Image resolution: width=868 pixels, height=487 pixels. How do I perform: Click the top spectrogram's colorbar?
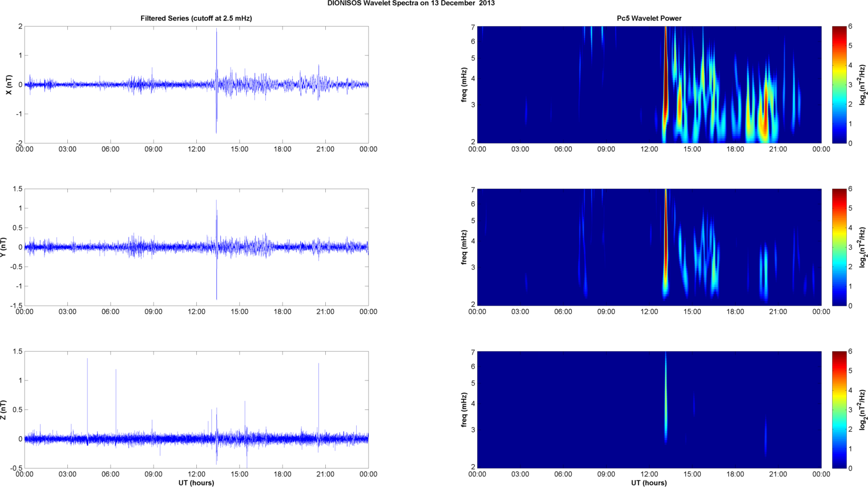tap(839, 84)
